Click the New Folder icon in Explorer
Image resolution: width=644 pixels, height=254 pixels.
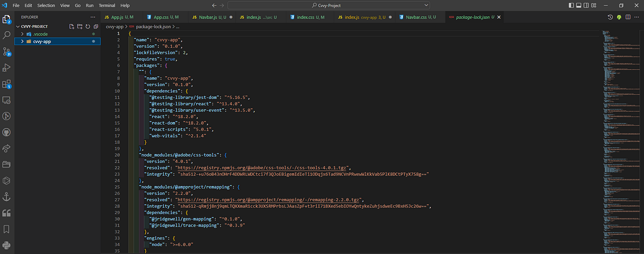[79, 26]
